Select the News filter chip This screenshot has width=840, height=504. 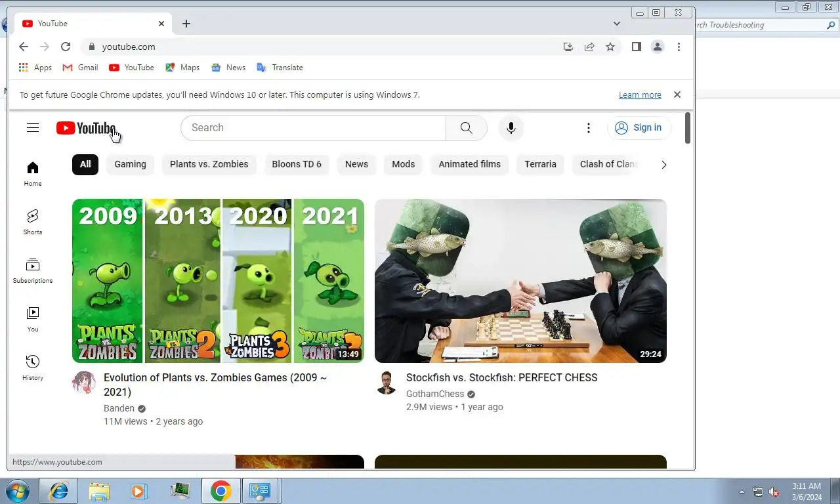(357, 164)
